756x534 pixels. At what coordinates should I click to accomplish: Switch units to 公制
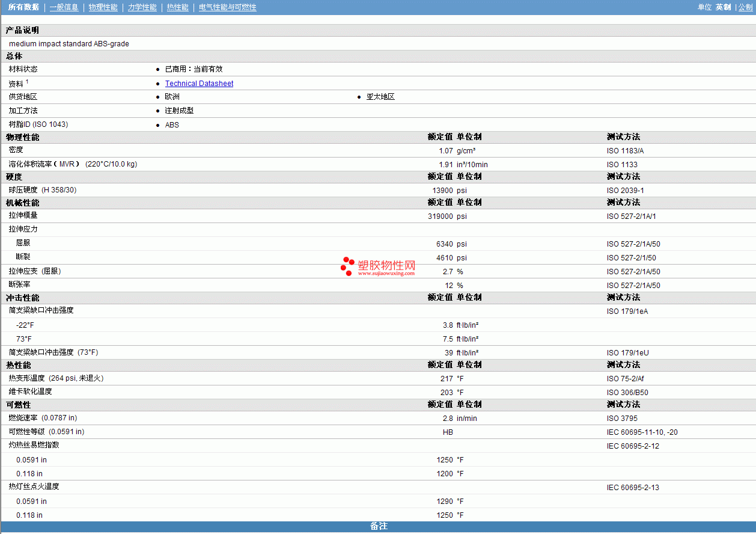click(745, 7)
